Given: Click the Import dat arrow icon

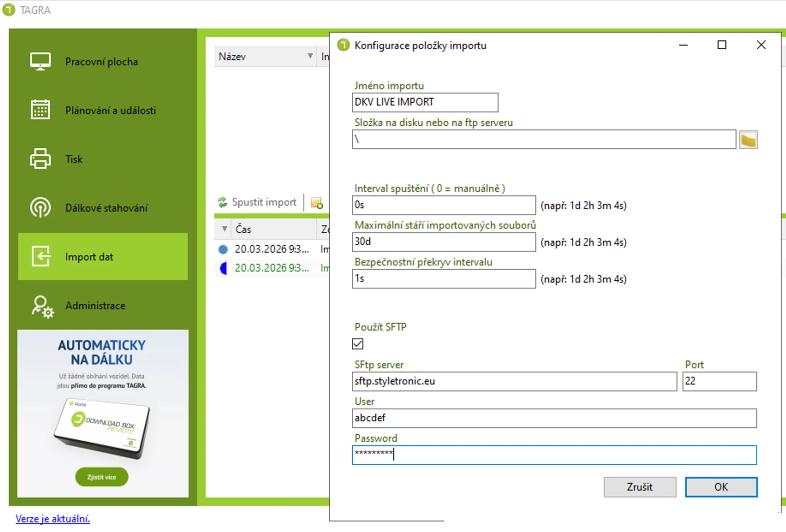Looking at the screenshot, I should click(x=41, y=256).
